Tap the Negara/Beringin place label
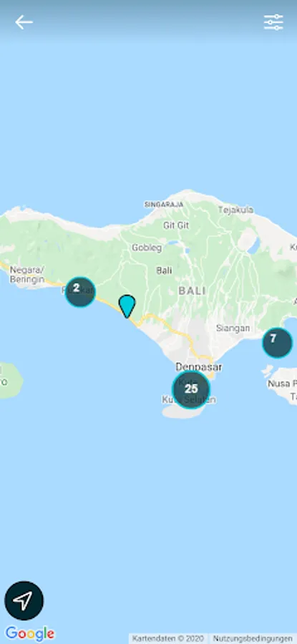This screenshot has width=297, height=644. [27, 273]
